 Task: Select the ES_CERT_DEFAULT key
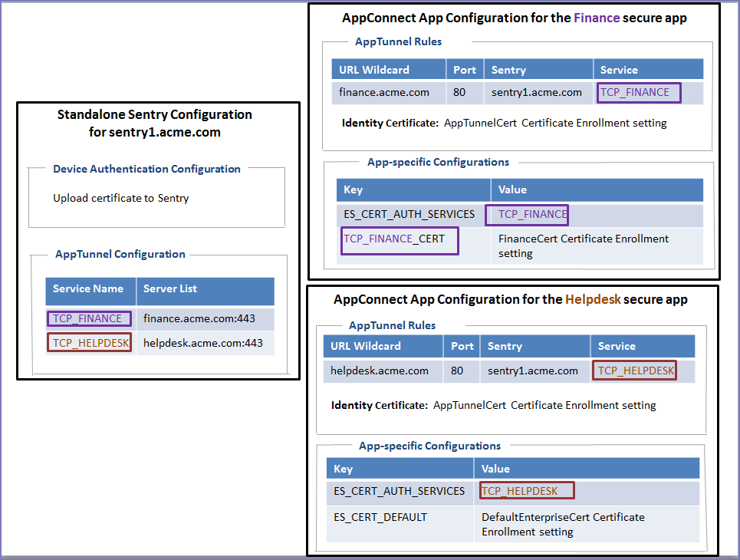[380, 517]
